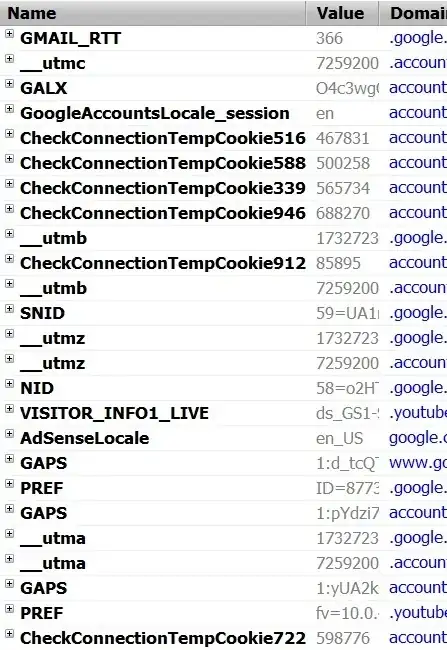Click the en_US value of AdSenseLocale

click(340, 439)
